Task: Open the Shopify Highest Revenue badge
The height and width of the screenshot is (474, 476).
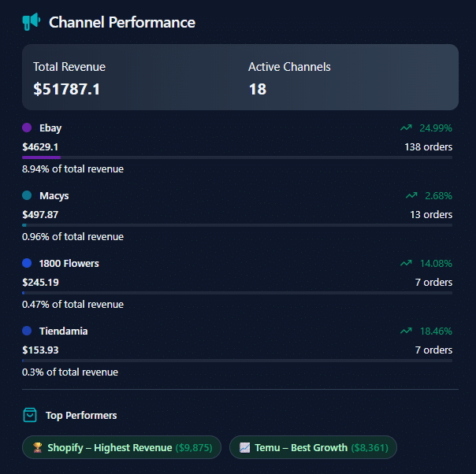Action: click(121, 447)
